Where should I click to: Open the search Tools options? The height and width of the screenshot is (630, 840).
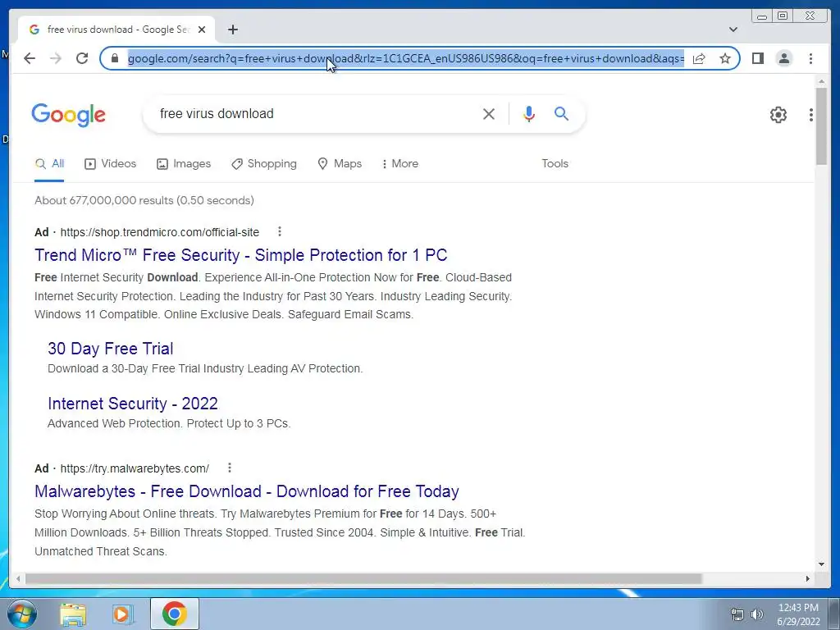pyautogui.click(x=555, y=164)
